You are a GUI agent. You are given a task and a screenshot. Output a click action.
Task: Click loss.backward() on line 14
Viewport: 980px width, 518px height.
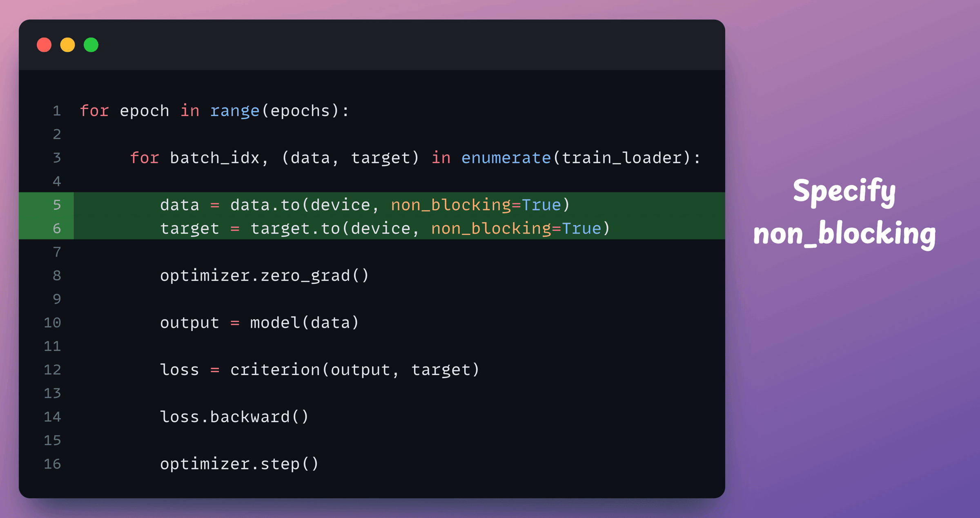coord(234,417)
